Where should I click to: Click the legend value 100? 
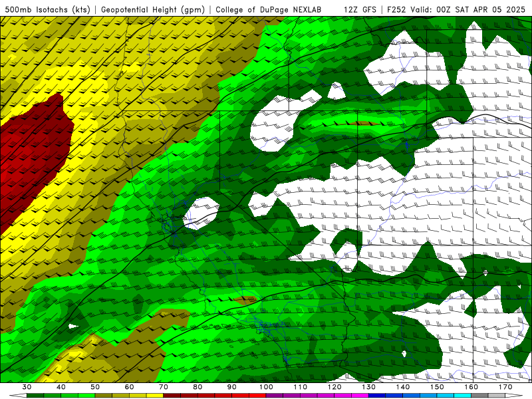pos(266,387)
